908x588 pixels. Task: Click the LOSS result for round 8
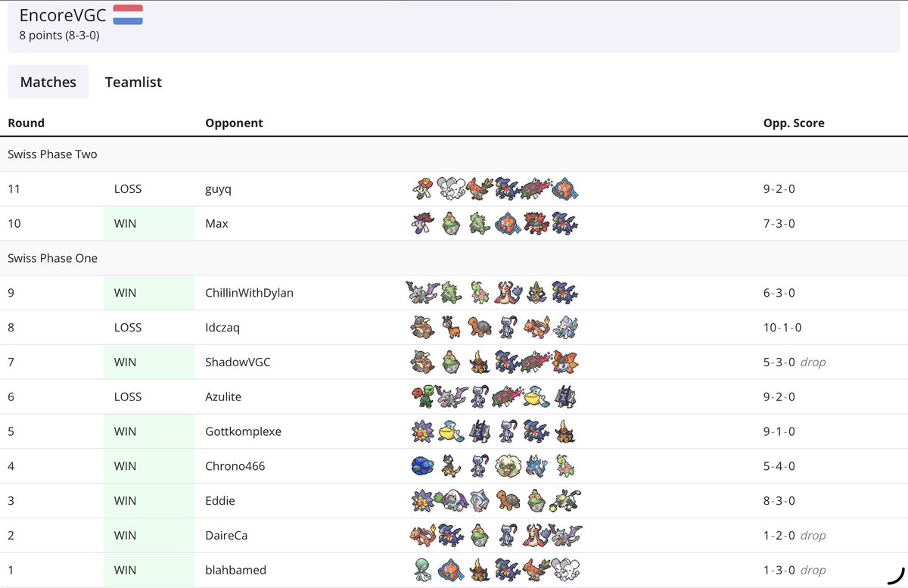127,328
